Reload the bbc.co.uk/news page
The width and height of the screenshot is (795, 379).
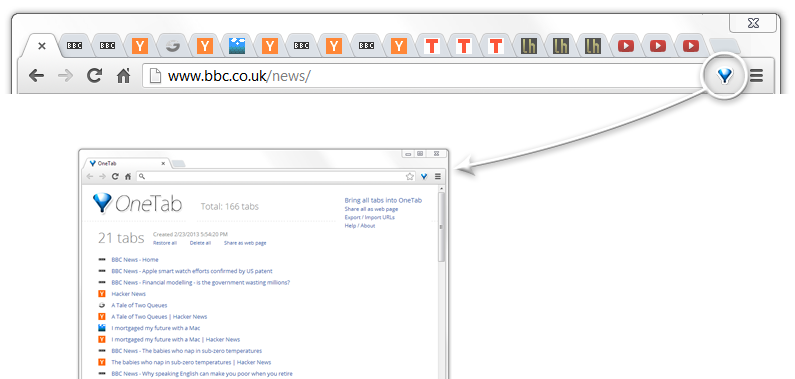[94, 76]
